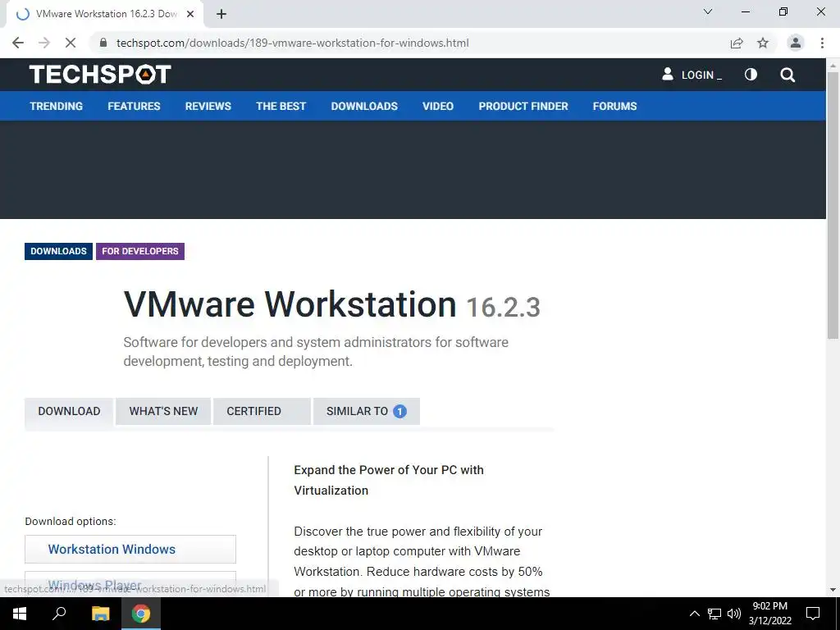Open the taskbar clock and date
Screen dimensions: 840x630
click(769, 614)
